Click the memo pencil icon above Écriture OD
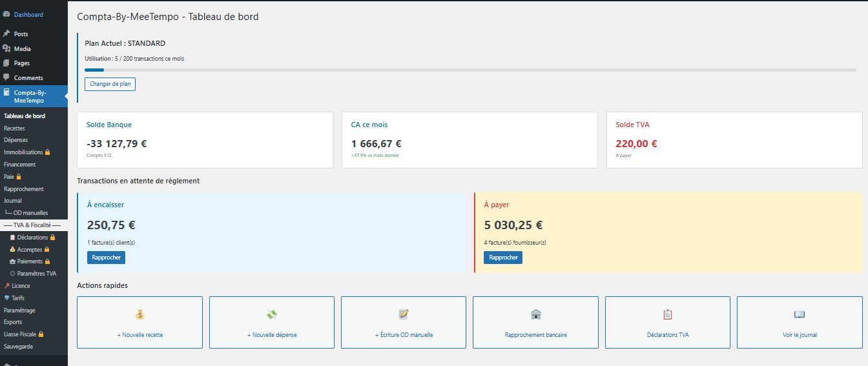This screenshot has height=366, width=868. pyautogui.click(x=404, y=314)
